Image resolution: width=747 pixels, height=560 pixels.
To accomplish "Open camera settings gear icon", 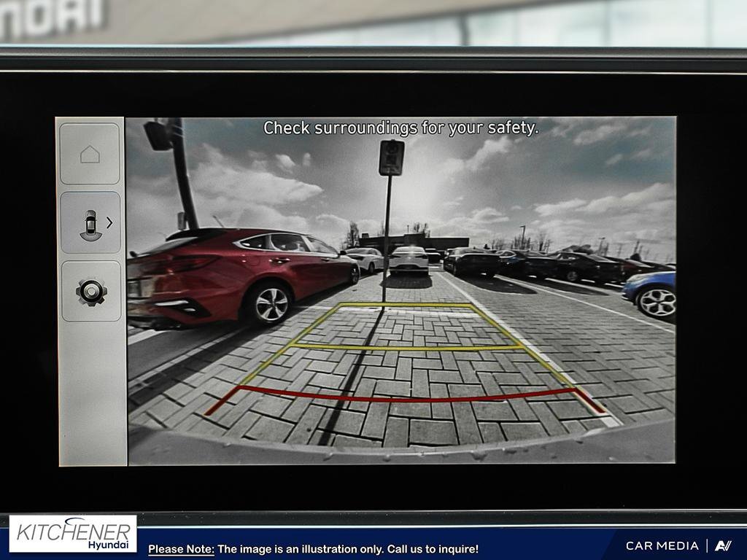I will pos(91,292).
